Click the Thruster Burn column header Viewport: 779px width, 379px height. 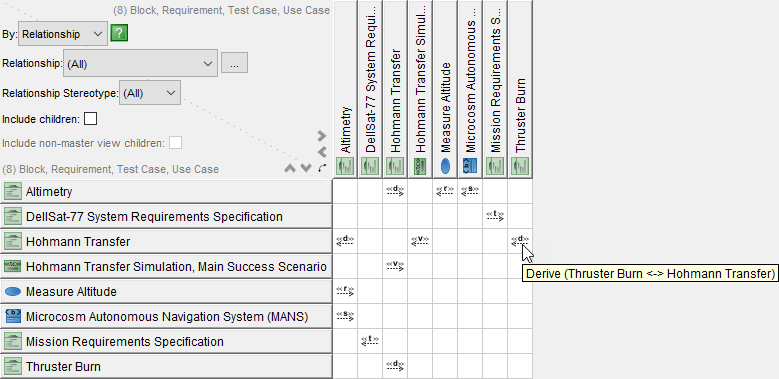(x=520, y=89)
